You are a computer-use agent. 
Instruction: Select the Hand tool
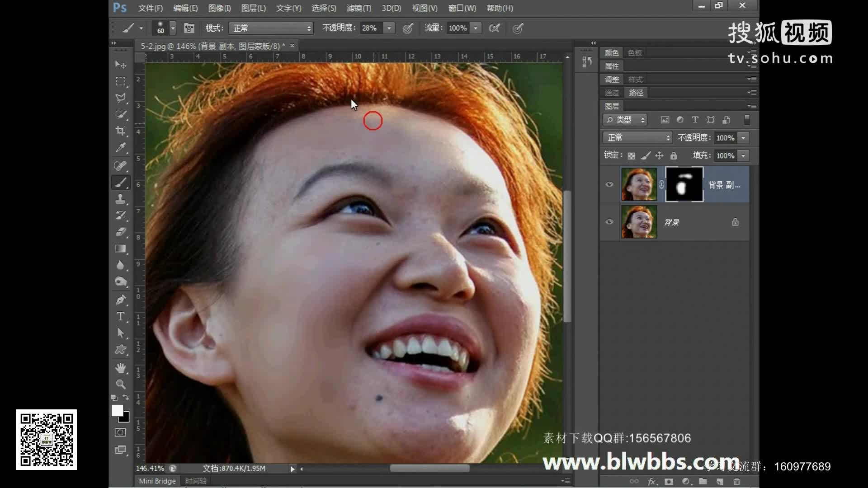click(120, 368)
